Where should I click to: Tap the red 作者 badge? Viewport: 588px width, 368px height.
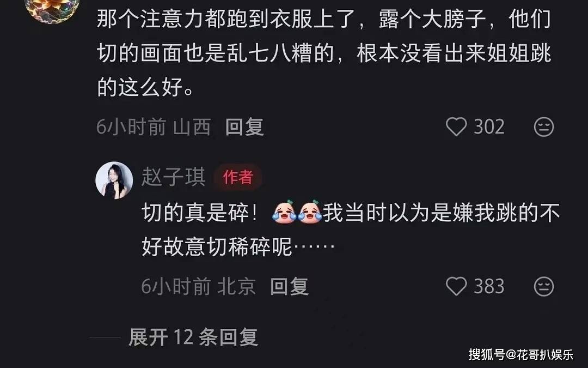click(x=238, y=177)
